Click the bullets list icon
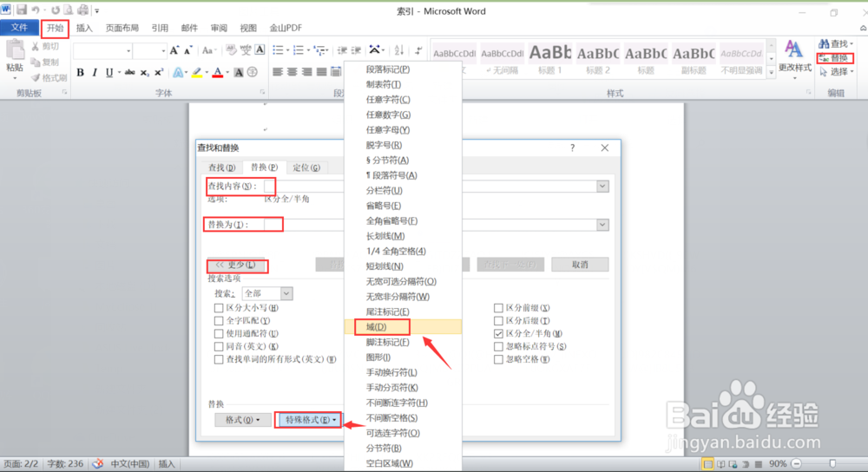Viewport: 868px width, 472px height. pos(278,51)
